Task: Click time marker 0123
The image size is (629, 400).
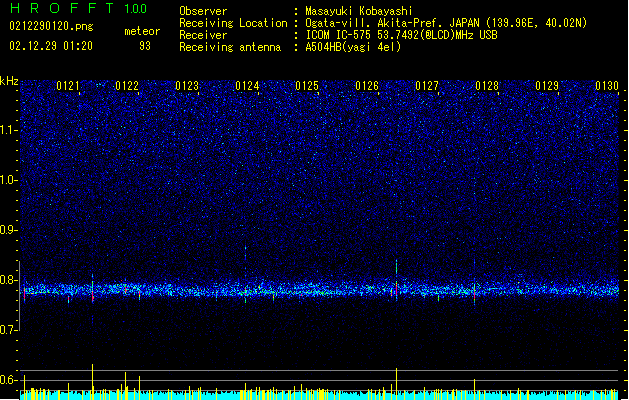Action: click(187, 86)
